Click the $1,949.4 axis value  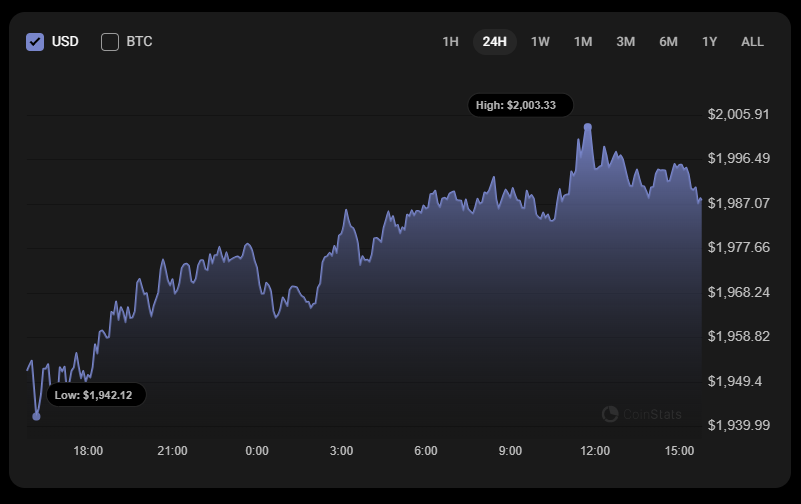[735, 381]
